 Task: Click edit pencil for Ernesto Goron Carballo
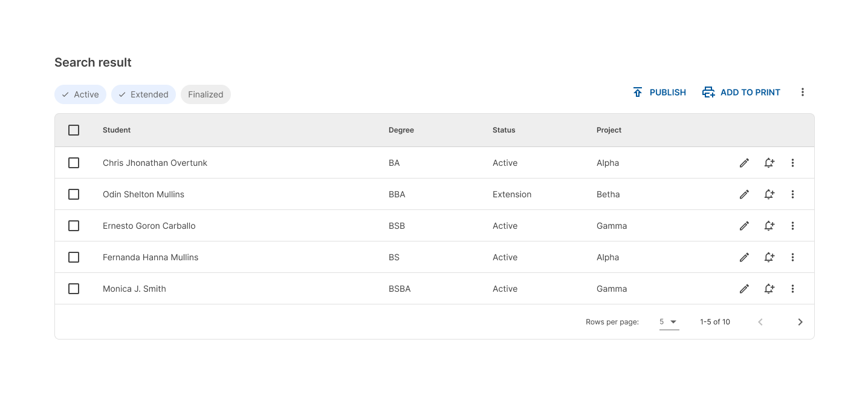point(744,226)
